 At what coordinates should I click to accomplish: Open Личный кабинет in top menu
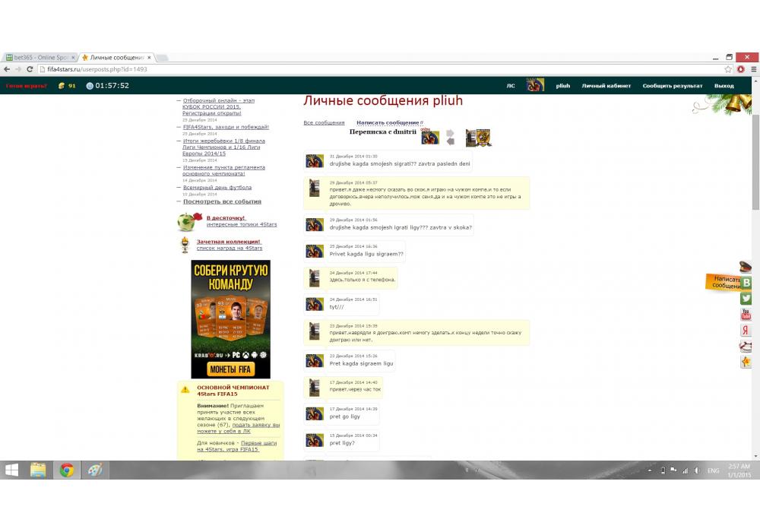point(606,86)
